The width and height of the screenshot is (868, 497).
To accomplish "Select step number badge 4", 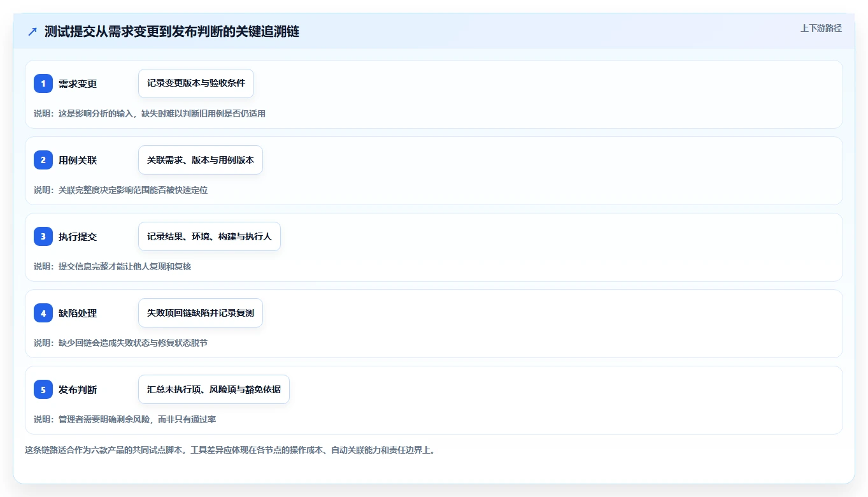I will pyautogui.click(x=43, y=313).
